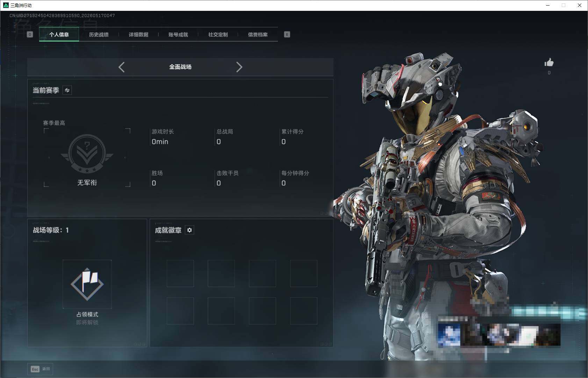Open the 个人信息 tab
Image resolution: width=588 pixels, height=378 pixels.
[59, 35]
